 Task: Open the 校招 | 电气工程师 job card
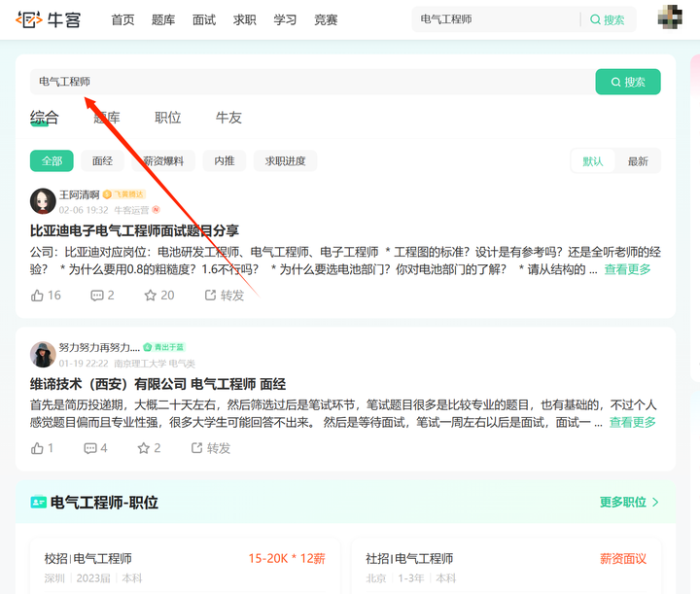click(185, 567)
